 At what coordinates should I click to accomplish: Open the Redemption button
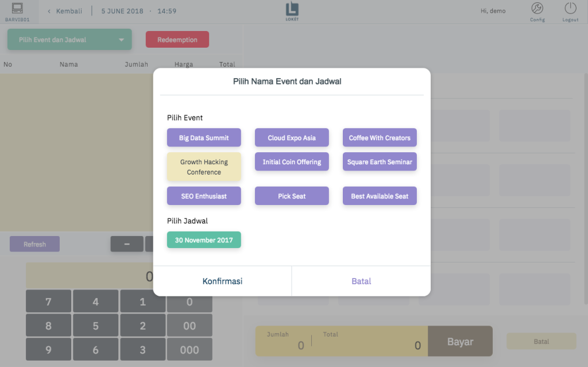click(177, 40)
